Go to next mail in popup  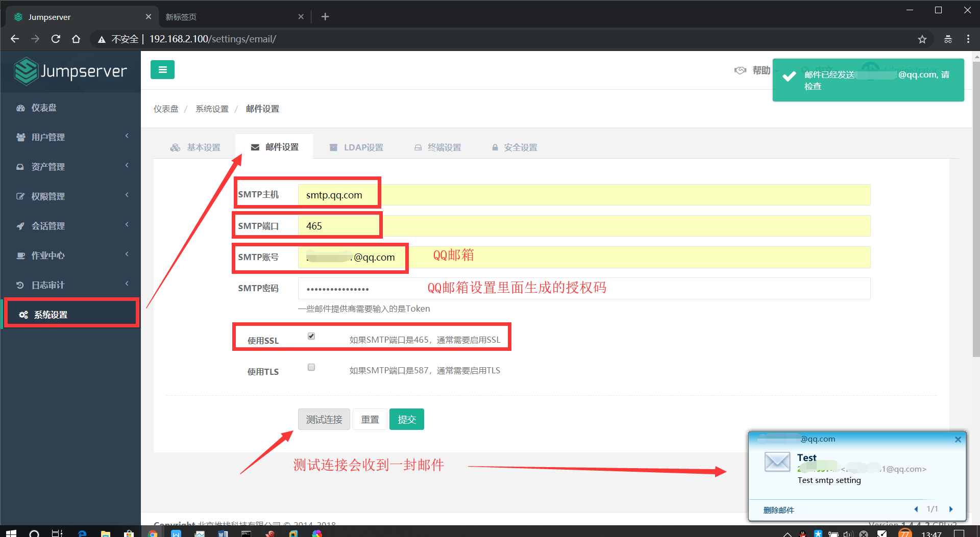click(x=951, y=509)
